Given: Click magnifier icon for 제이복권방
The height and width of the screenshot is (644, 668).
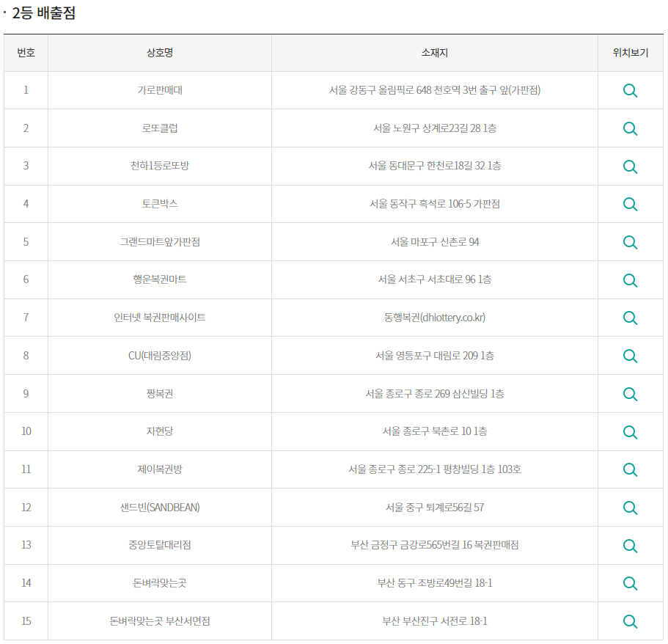Looking at the screenshot, I should (630, 469).
